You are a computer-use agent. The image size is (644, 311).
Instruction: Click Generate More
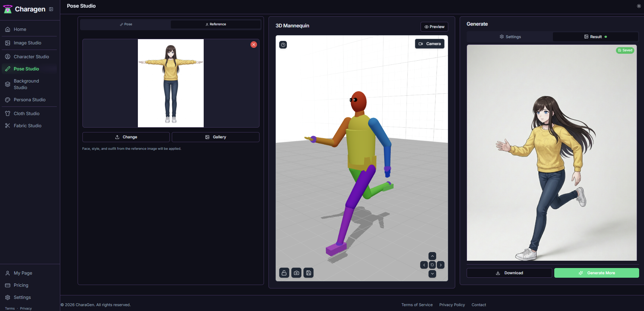pos(597,273)
